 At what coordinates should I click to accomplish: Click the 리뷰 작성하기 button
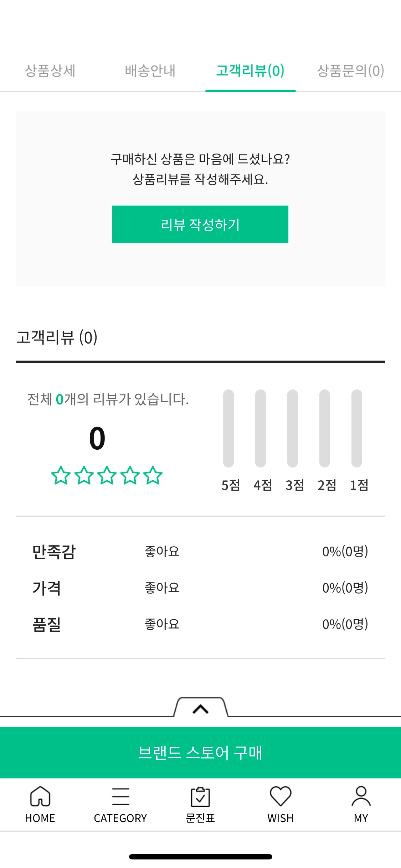pos(200,224)
